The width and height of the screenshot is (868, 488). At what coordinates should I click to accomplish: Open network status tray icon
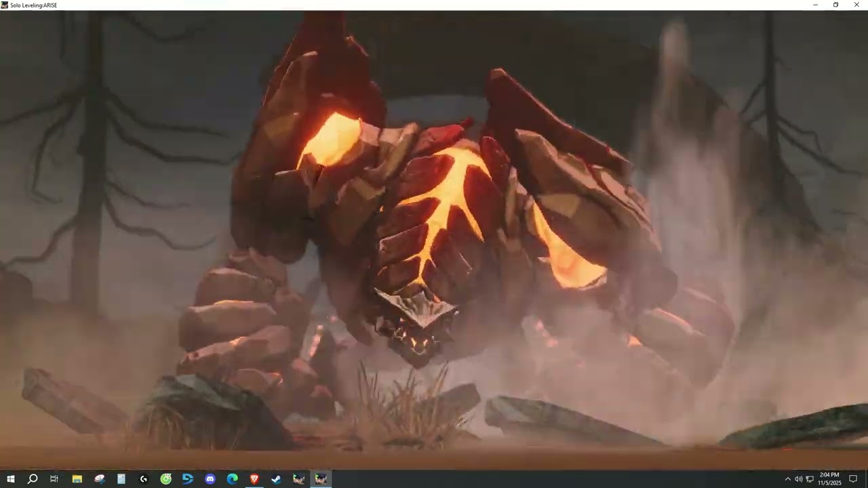click(810, 479)
